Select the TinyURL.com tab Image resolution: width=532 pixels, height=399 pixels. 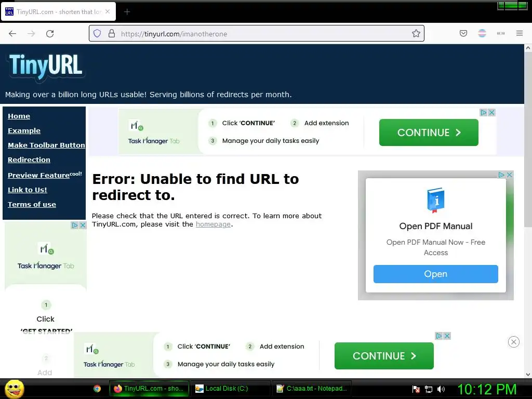click(58, 12)
